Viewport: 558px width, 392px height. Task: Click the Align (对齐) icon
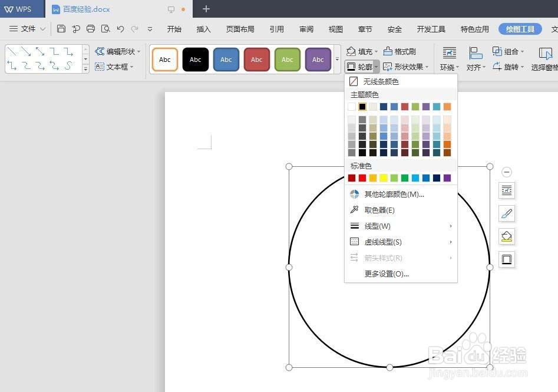(x=475, y=56)
